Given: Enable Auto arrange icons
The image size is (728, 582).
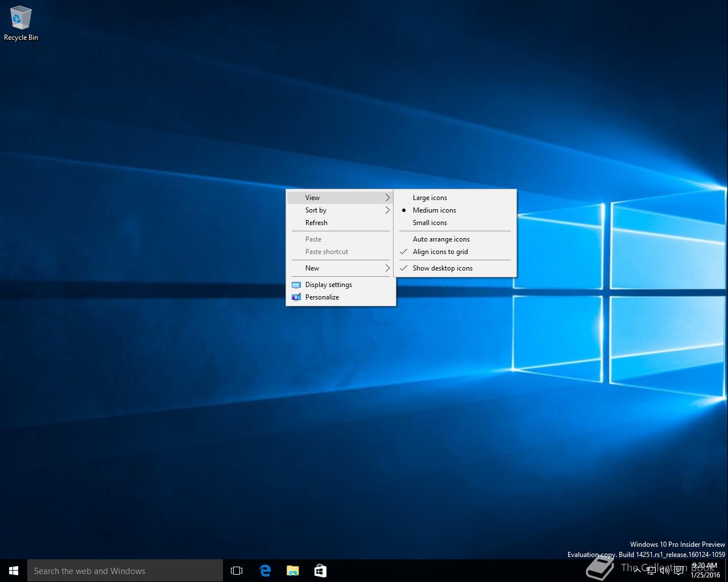Looking at the screenshot, I should click(441, 239).
